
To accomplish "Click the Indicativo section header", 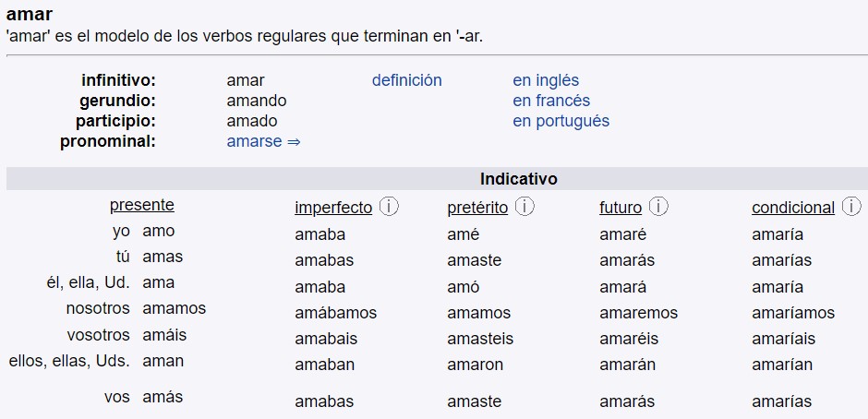I will [518, 179].
